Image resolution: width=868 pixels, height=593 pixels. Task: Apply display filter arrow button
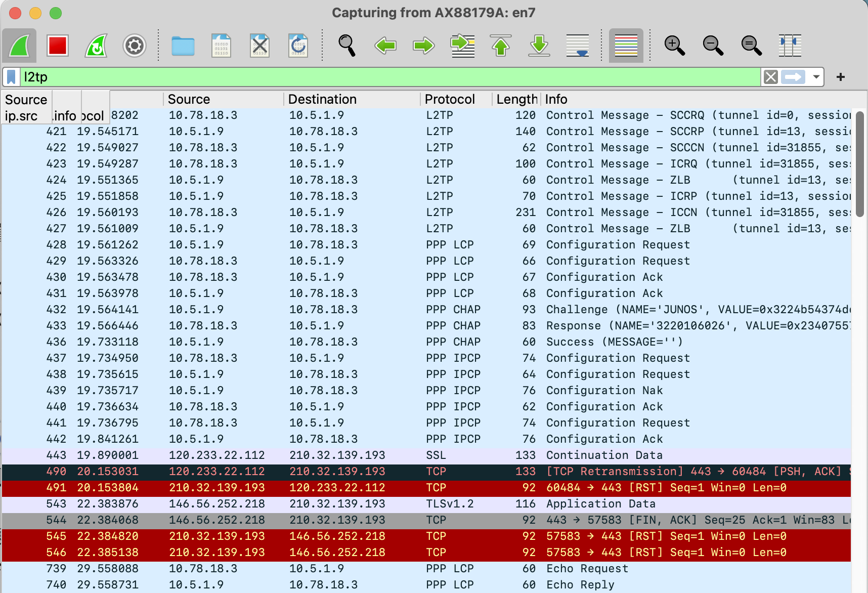(793, 77)
